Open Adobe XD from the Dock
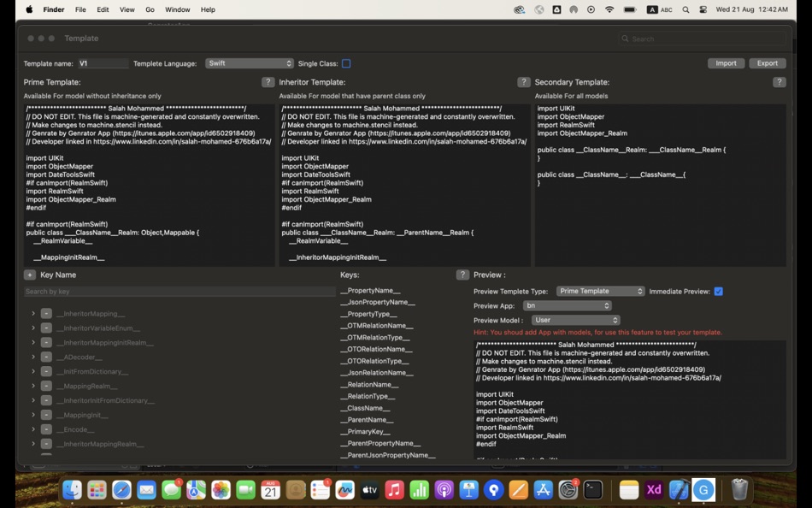 (x=653, y=489)
